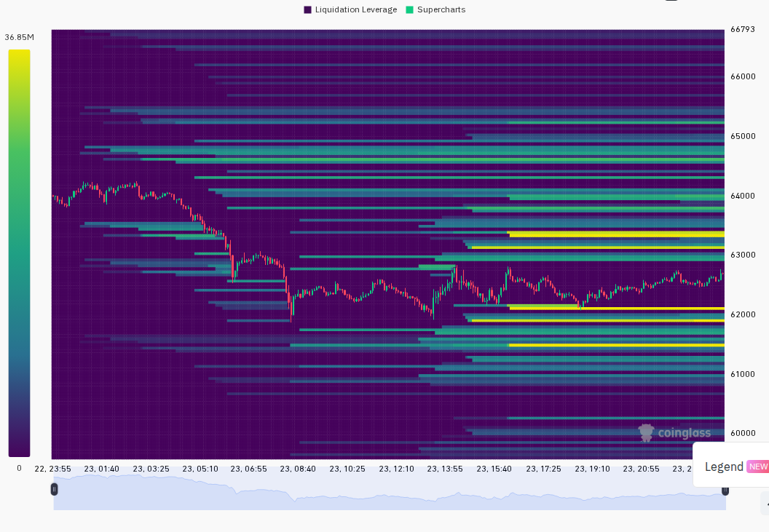769x532 pixels.
Task: Click the right handle of the time range slider
Action: [725, 490]
